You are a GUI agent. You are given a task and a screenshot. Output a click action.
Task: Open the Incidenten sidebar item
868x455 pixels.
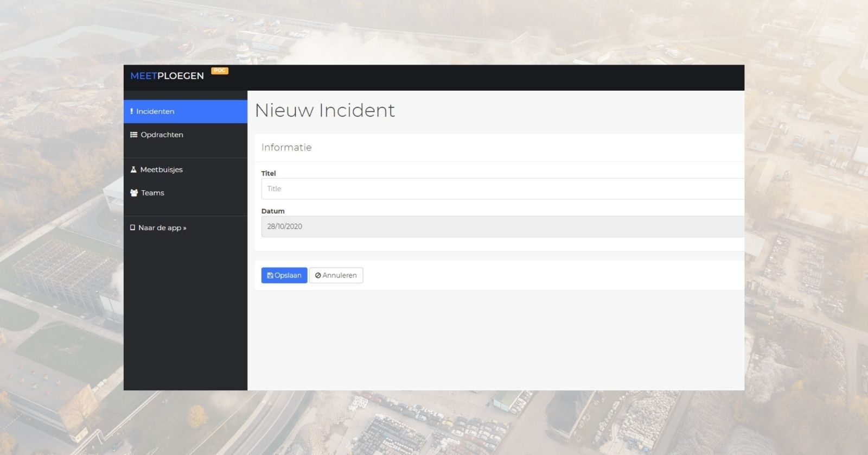185,111
